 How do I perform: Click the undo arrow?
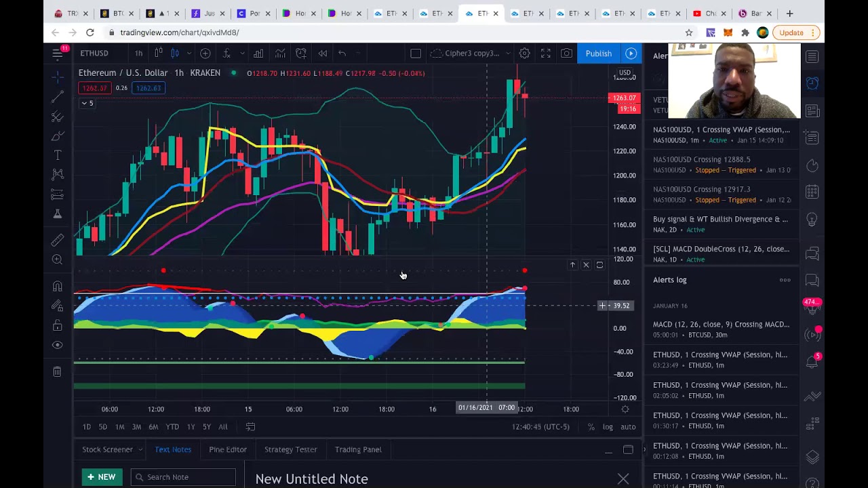342,53
